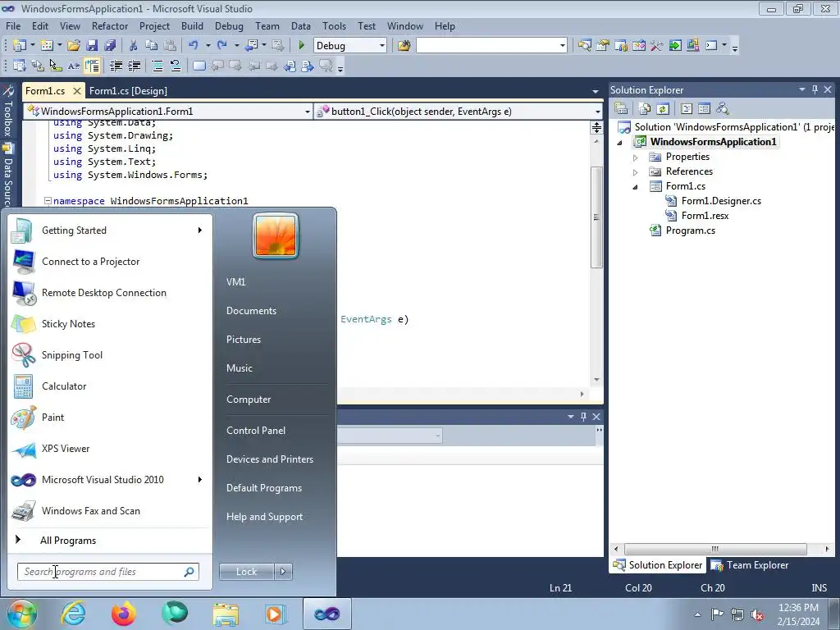Screen dimensions: 840x630
Task: Open the Find combo box dropdown arrow
Action: 562,46
